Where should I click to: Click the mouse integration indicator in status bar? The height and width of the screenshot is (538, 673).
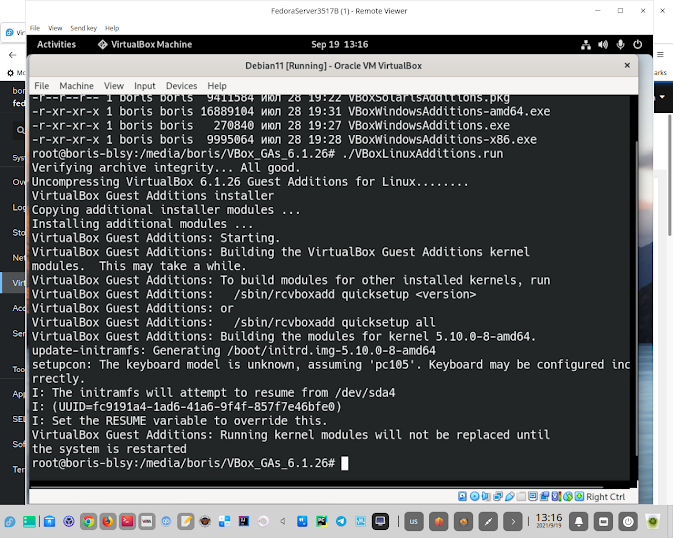(x=568, y=496)
